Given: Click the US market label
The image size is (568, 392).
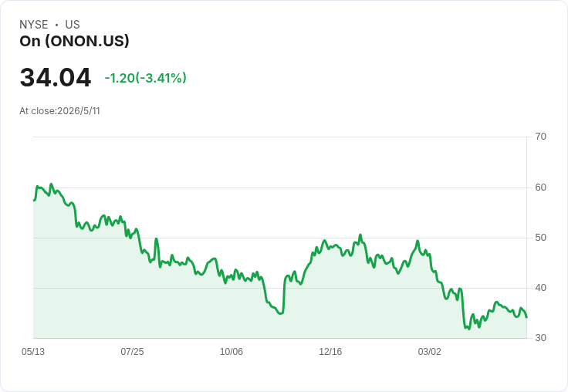Looking at the screenshot, I should pyautogui.click(x=73, y=25).
